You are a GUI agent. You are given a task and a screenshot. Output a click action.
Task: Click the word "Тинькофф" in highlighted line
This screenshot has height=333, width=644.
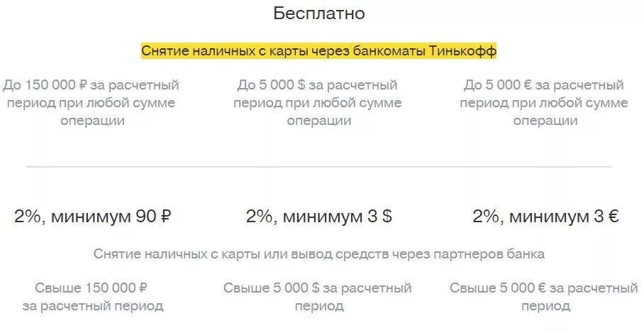point(463,51)
